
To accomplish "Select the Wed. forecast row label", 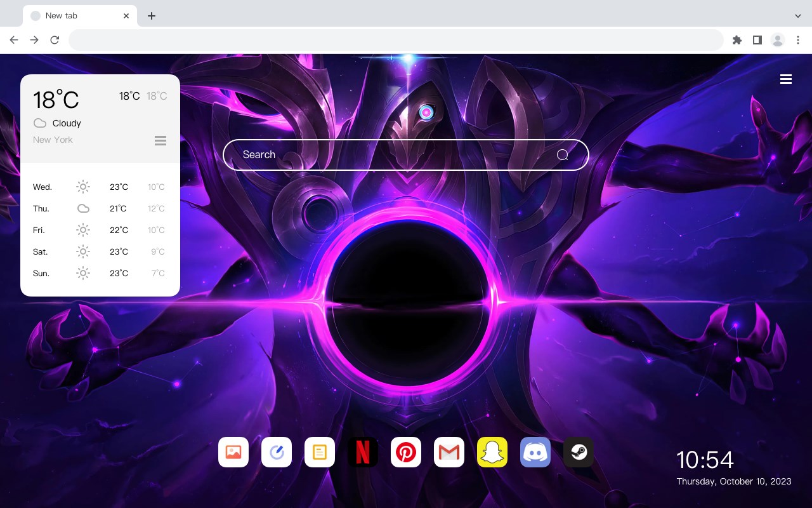I will 43,187.
